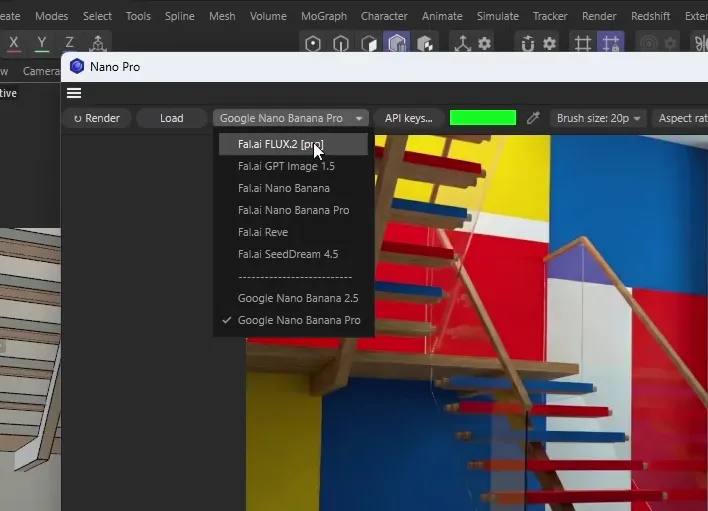The image size is (708, 511).
Task: Choose Fal.ai GPT Image 1.5 model
Action: coord(293,166)
